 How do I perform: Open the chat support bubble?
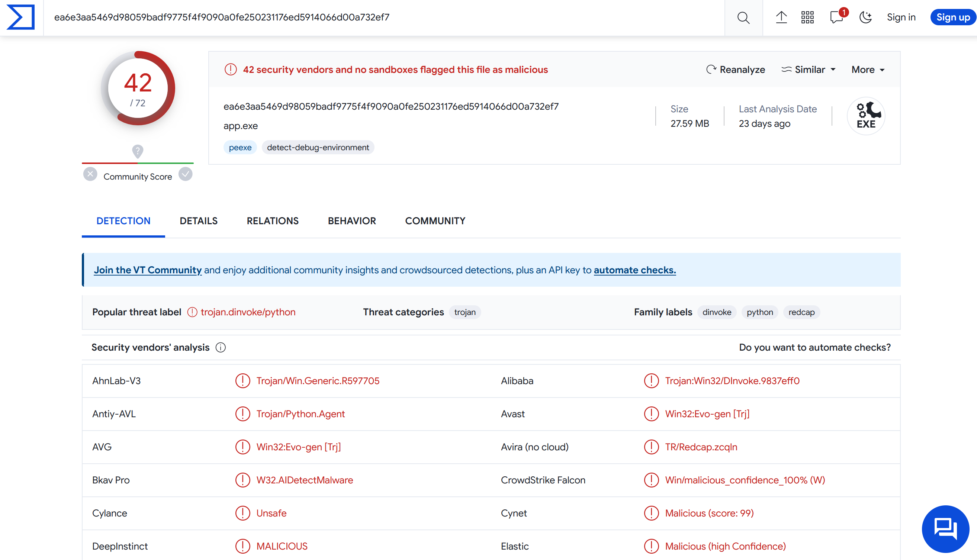click(x=945, y=529)
